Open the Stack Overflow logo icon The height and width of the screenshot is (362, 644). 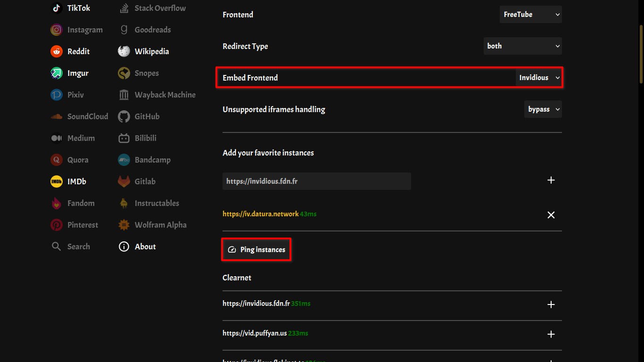(124, 8)
